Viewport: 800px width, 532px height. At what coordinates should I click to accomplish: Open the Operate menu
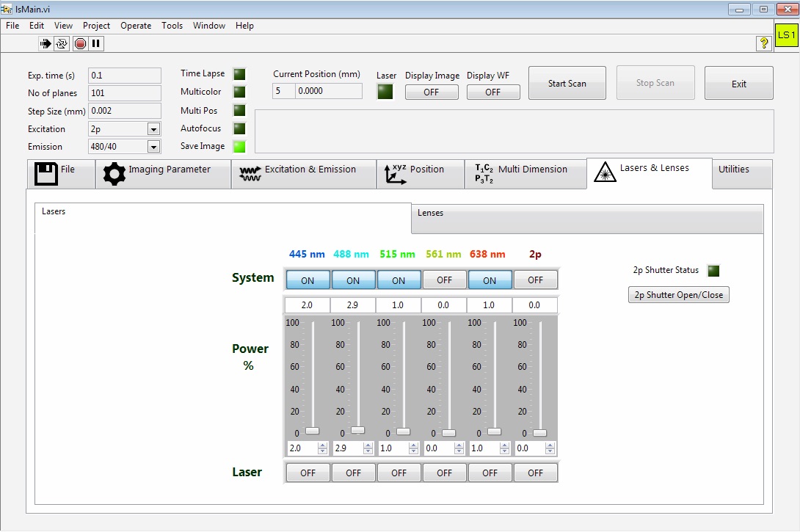point(136,26)
